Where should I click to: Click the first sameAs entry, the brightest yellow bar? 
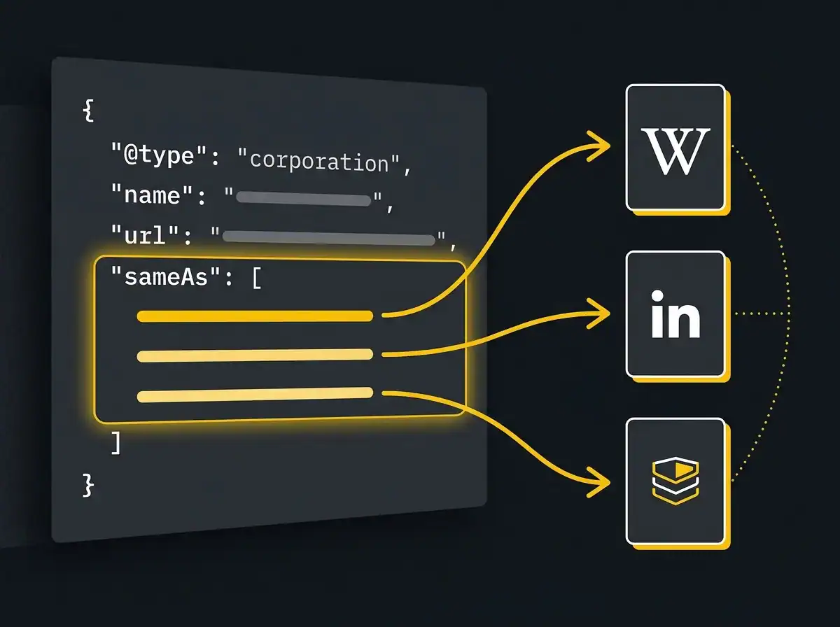pyautogui.click(x=255, y=316)
